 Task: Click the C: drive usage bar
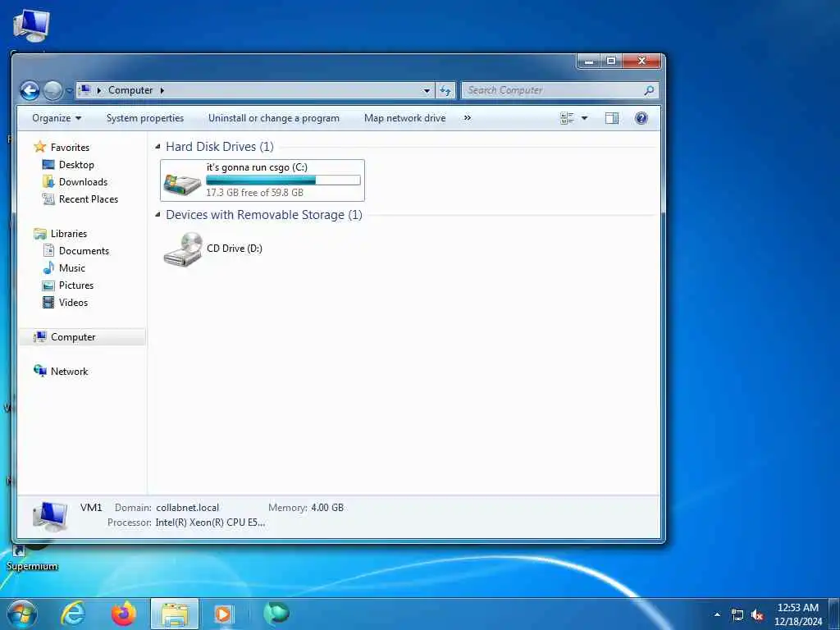click(283, 180)
